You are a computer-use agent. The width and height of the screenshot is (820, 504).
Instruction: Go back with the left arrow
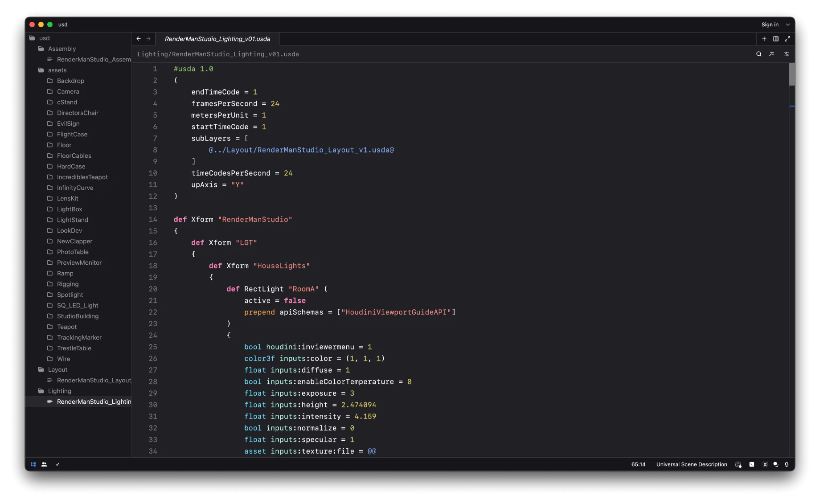click(x=139, y=39)
